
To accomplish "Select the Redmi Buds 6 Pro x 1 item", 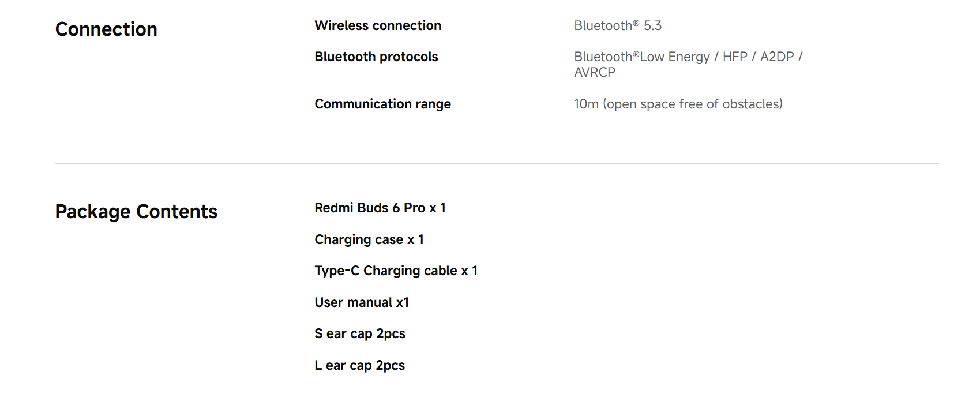I will tap(380, 208).
